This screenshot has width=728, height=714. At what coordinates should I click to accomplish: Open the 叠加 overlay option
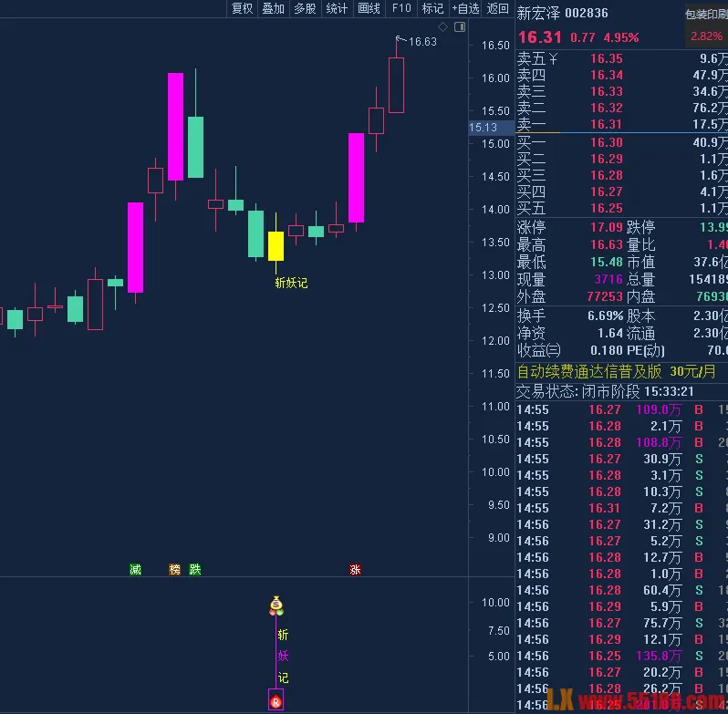pyautogui.click(x=273, y=9)
